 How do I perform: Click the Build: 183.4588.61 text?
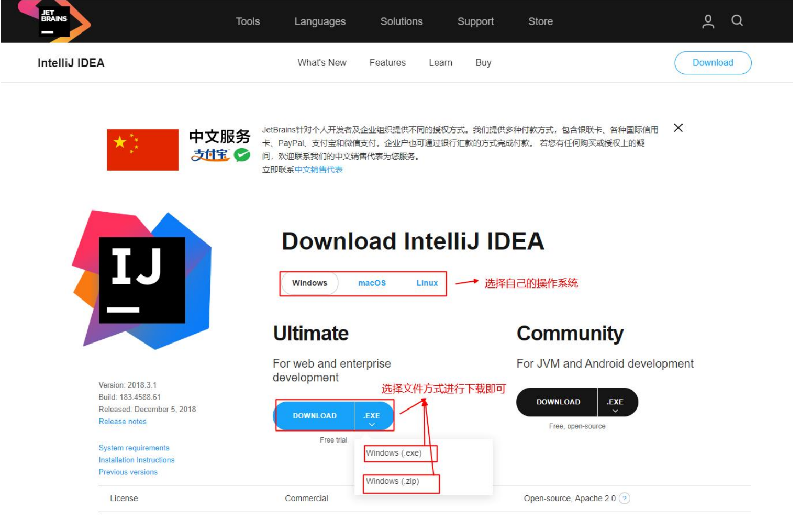[130, 397]
